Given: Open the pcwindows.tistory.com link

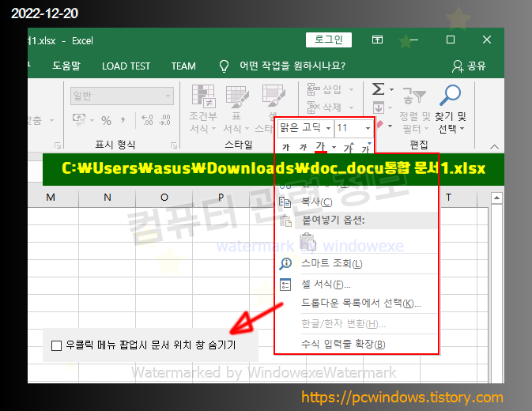Looking at the screenshot, I should 402,398.
